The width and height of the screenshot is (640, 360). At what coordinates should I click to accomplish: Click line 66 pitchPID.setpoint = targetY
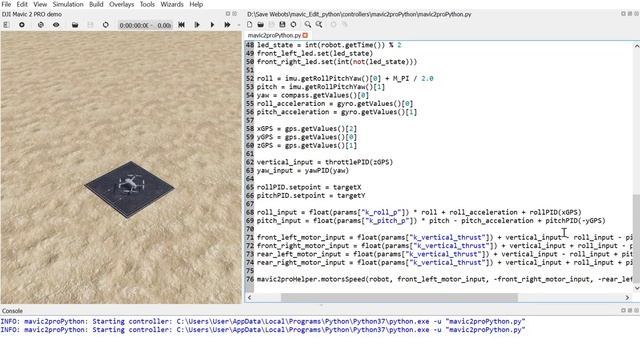pyautogui.click(x=311, y=196)
